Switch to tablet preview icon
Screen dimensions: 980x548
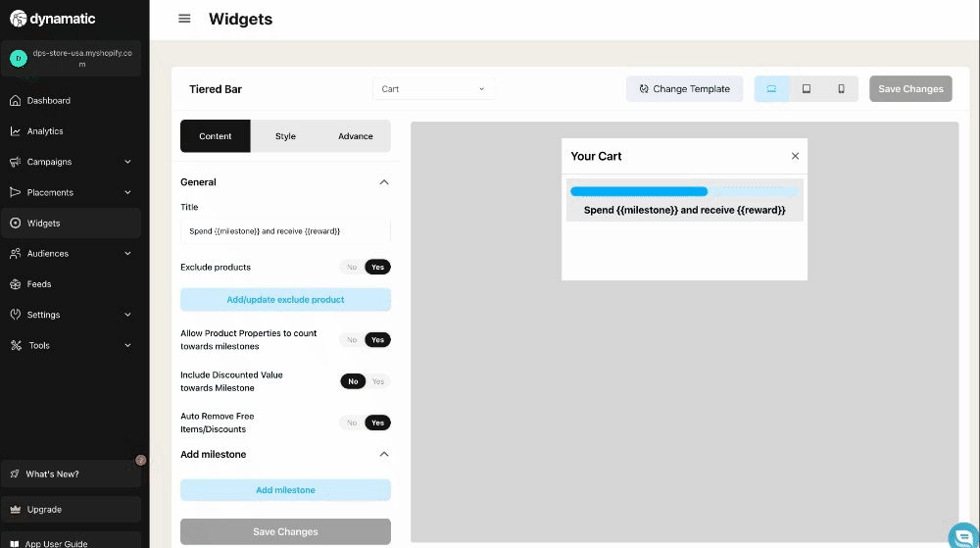coord(807,89)
